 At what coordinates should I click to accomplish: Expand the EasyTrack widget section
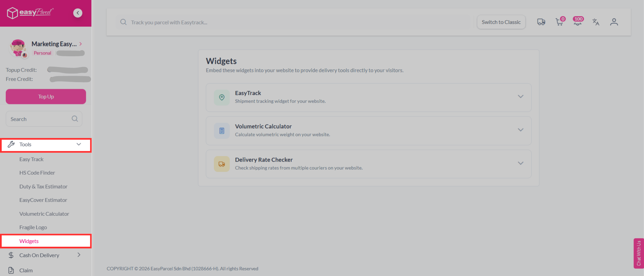click(521, 97)
